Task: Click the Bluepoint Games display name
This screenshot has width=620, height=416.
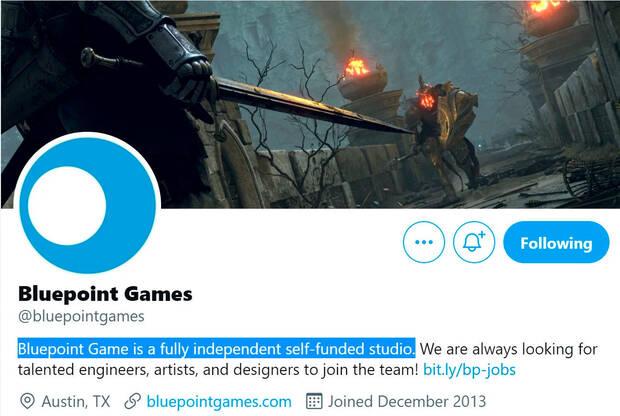Action: [x=105, y=294]
